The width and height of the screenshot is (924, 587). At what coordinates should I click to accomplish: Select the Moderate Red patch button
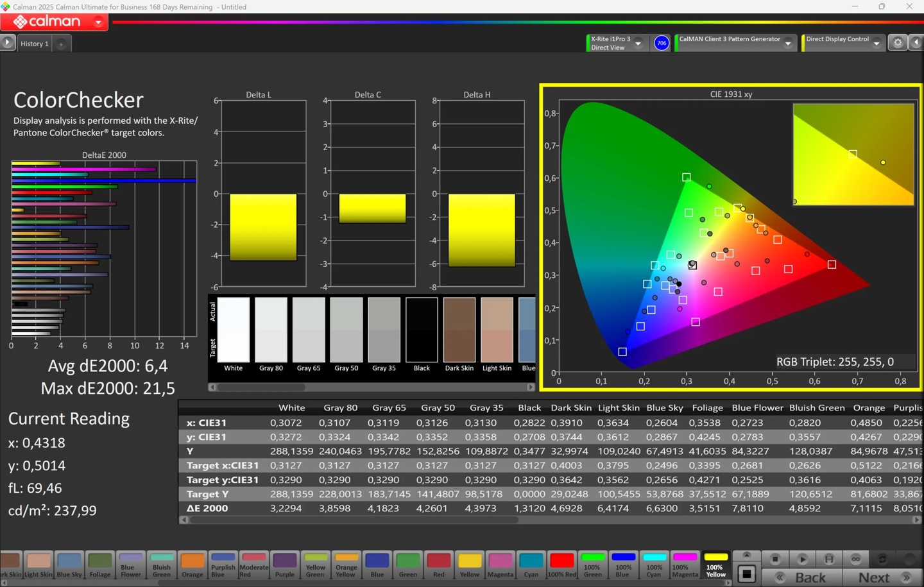tap(254, 565)
